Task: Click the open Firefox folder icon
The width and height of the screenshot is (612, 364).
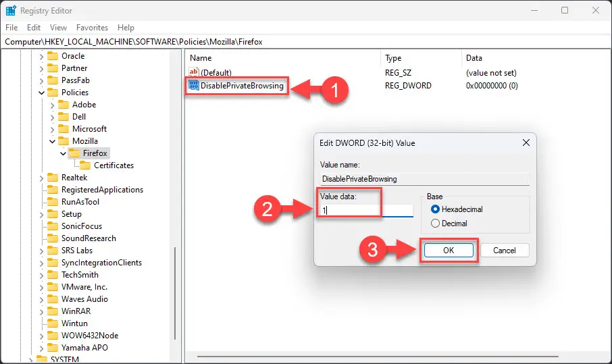Action: pyautogui.click(x=74, y=153)
